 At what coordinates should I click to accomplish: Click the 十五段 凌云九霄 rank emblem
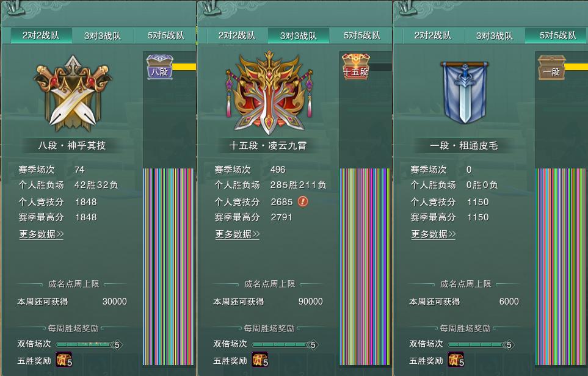click(x=269, y=93)
